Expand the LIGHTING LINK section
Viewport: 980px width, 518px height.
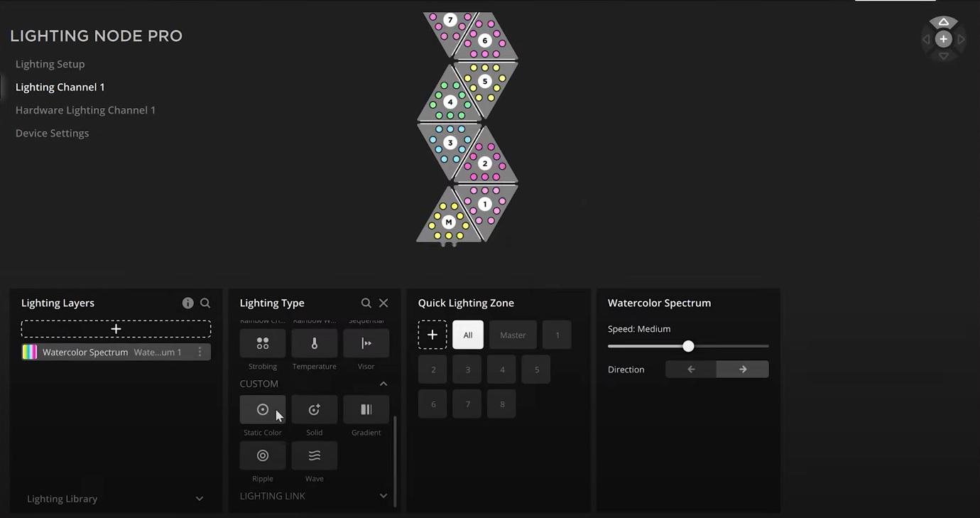(383, 495)
